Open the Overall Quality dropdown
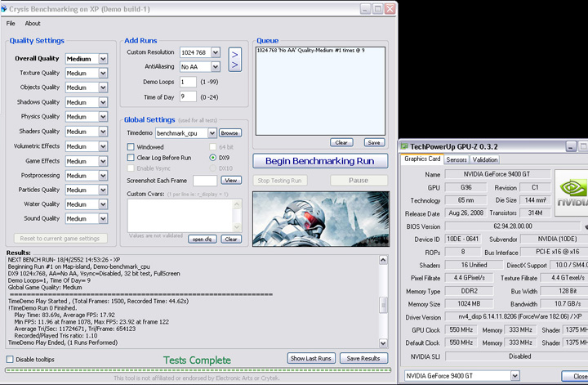588x385 pixels. tap(103, 59)
